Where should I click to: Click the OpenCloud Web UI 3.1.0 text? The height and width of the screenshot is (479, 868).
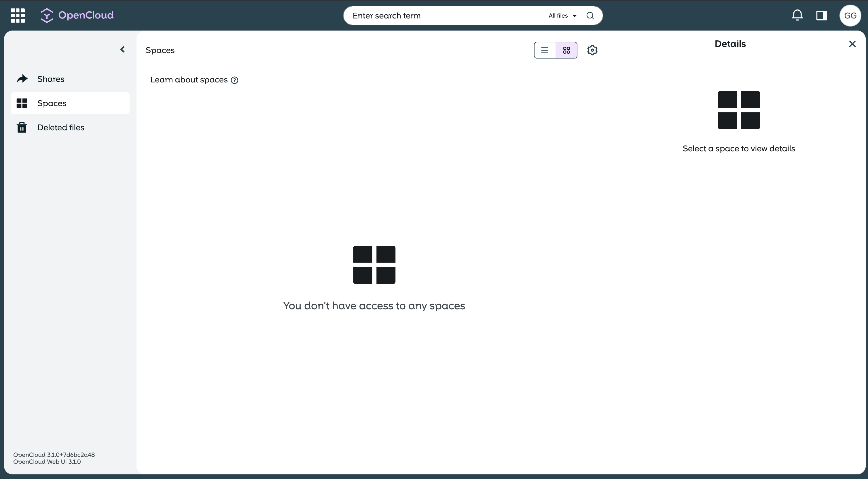tap(47, 462)
